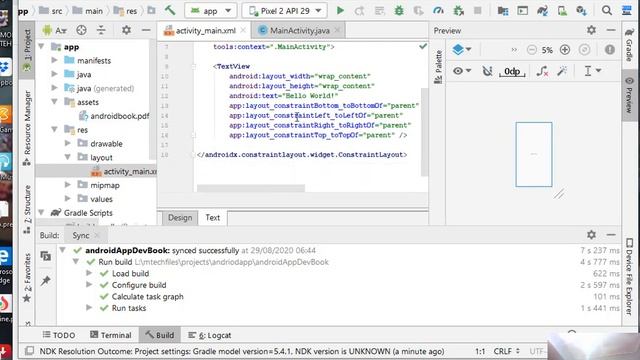Toggle autoconnect magnet icon in preview
This screenshot has width=640, height=360.
487,71
